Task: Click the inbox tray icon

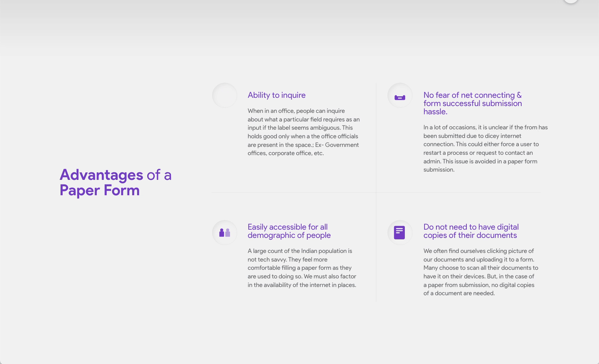Action: (x=400, y=97)
